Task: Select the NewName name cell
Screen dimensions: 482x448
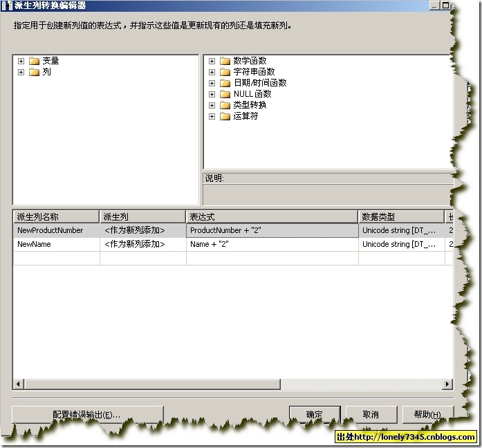Action: [56, 244]
